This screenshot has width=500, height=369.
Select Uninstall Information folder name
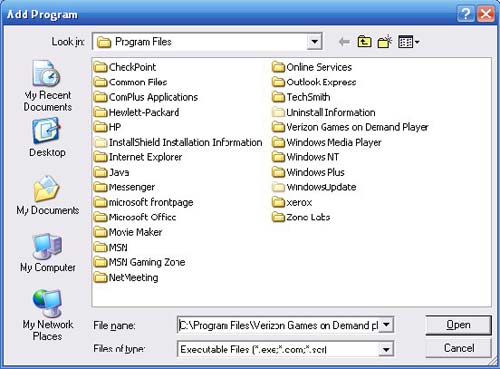point(331,112)
